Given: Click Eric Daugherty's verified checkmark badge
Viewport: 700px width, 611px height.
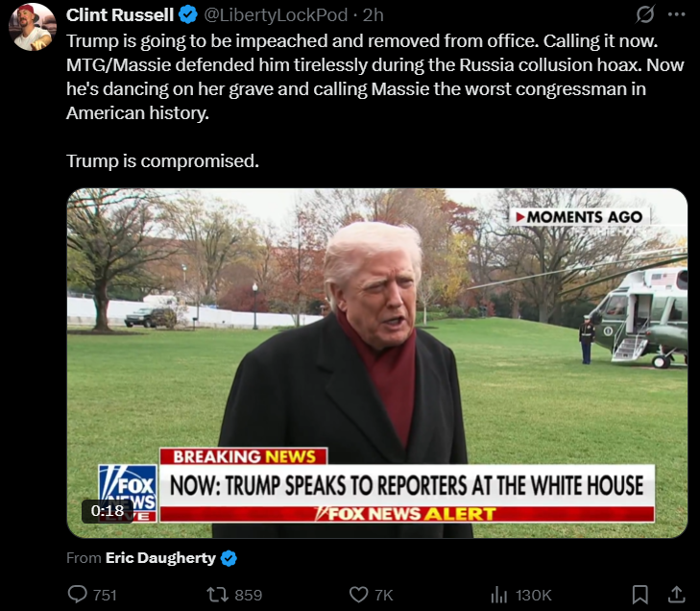Looking at the screenshot, I should tap(229, 558).
